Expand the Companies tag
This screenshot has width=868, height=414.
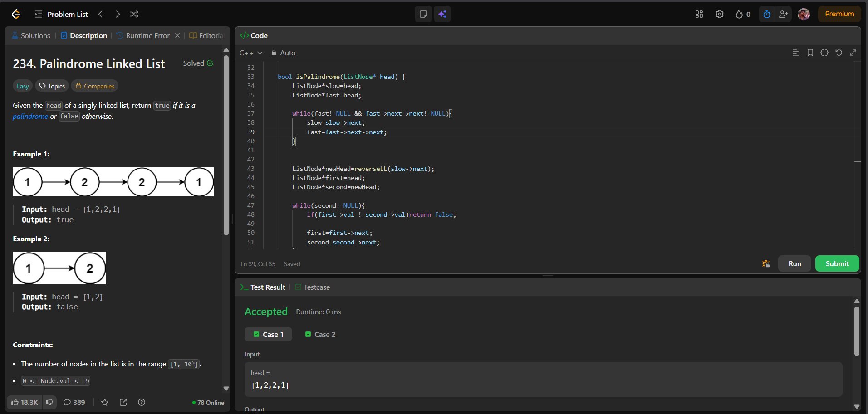click(x=94, y=86)
